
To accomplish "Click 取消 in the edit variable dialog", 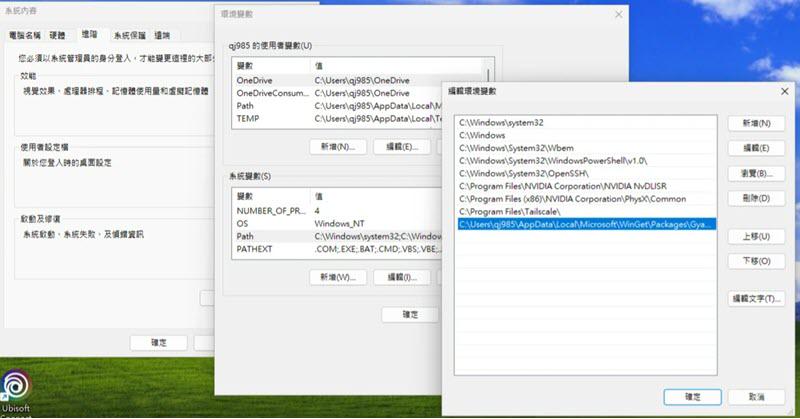I will point(756,397).
